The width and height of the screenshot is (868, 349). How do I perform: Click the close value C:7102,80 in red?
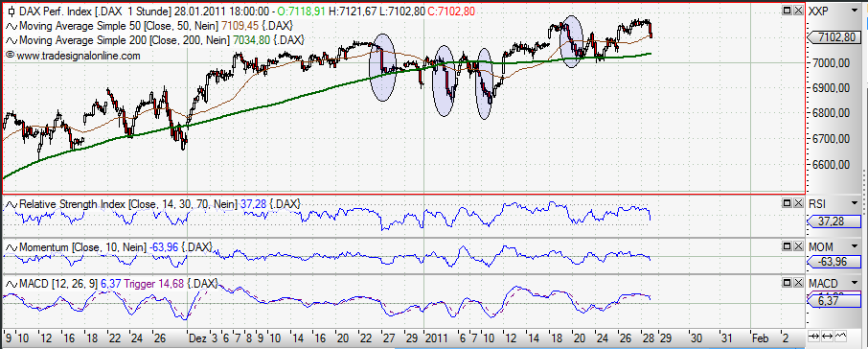click(450, 12)
